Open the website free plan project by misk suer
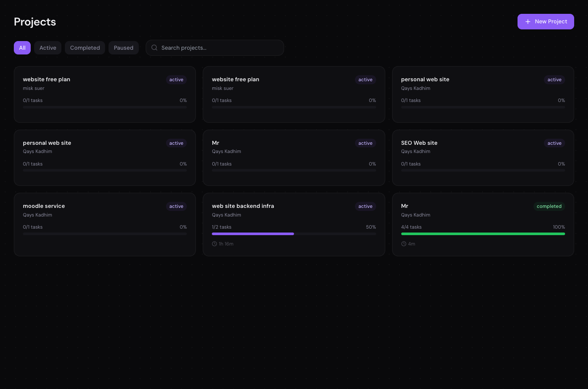The width and height of the screenshot is (588, 389). coord(105,94)
